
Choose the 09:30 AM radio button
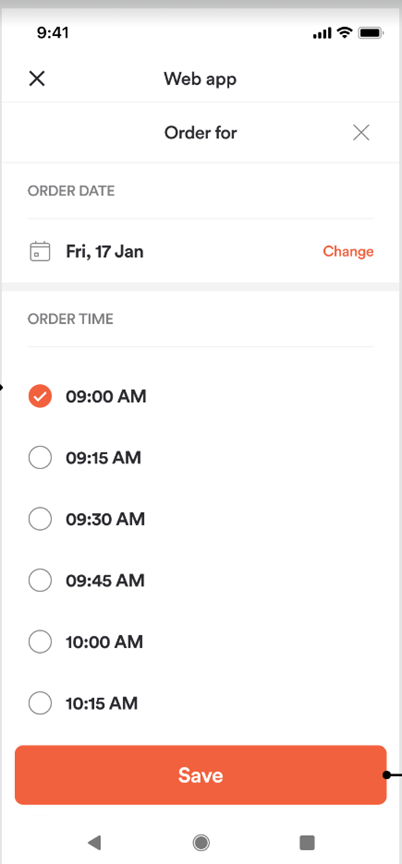coord(40,519)
